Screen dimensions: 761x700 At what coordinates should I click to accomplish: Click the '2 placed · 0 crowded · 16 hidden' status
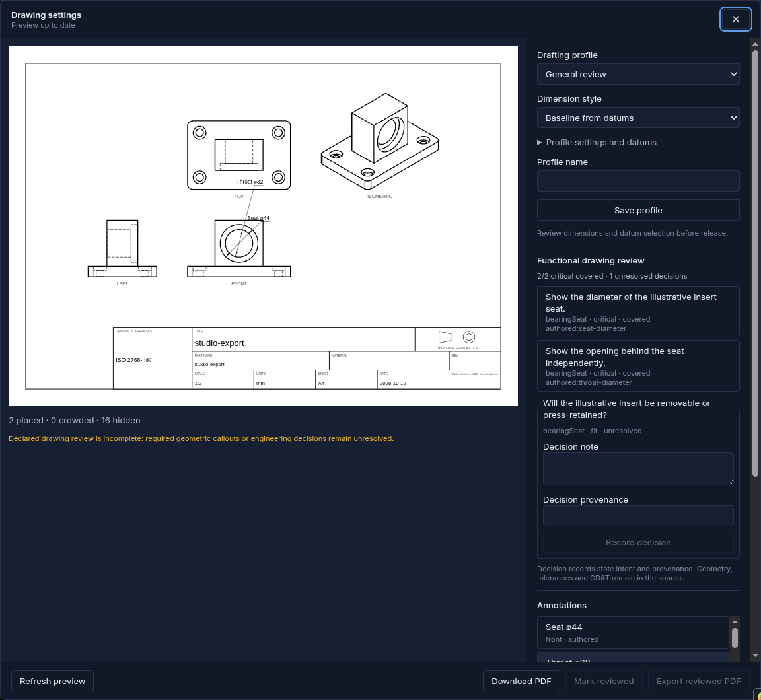click(x=74, y=421)
